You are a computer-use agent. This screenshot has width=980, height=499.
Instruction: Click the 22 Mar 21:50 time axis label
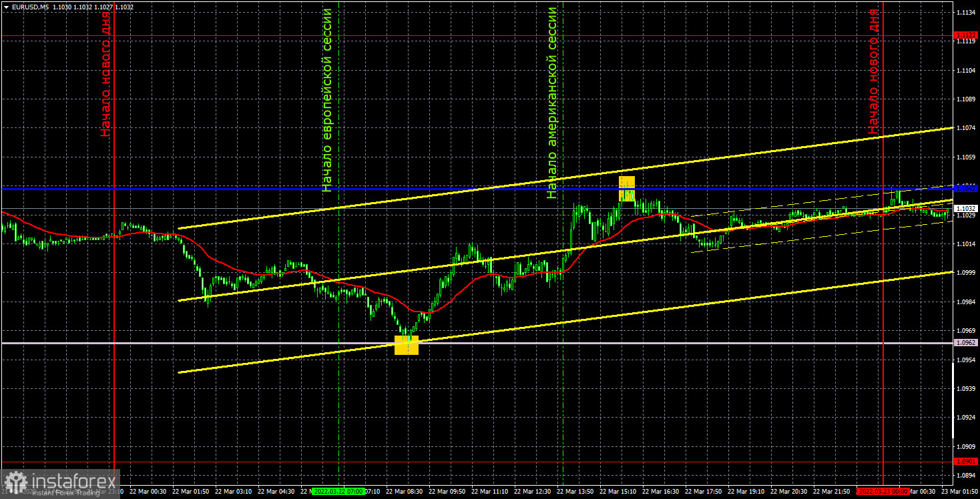pyautogui.click(x=830, y=491)
